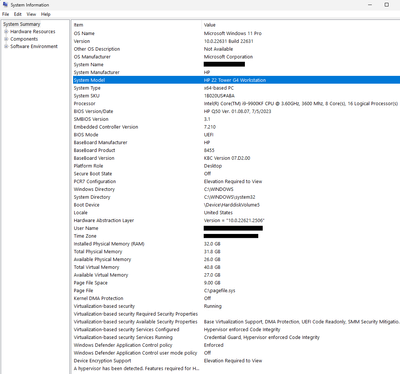Select the Hardware Resources tree item
The height and width of the screenshot is (374, 400).
click(x=33, y=32)
